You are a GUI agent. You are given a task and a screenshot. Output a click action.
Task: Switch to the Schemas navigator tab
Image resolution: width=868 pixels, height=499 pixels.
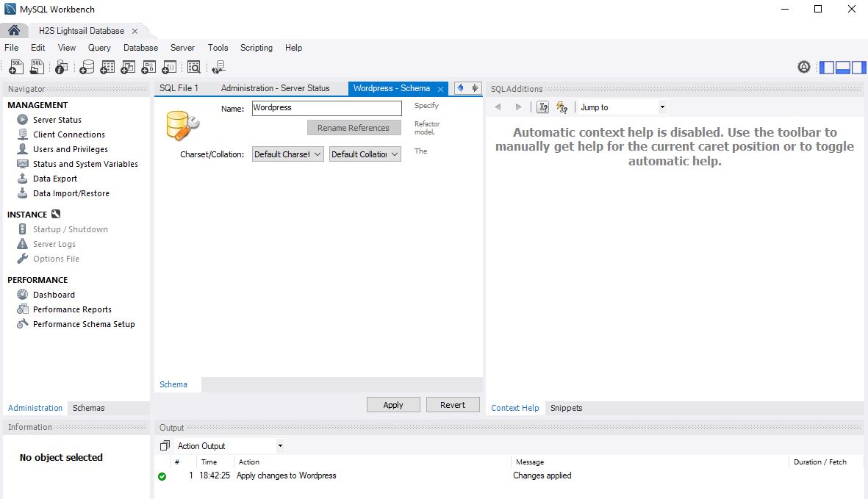tap(89, 408)
